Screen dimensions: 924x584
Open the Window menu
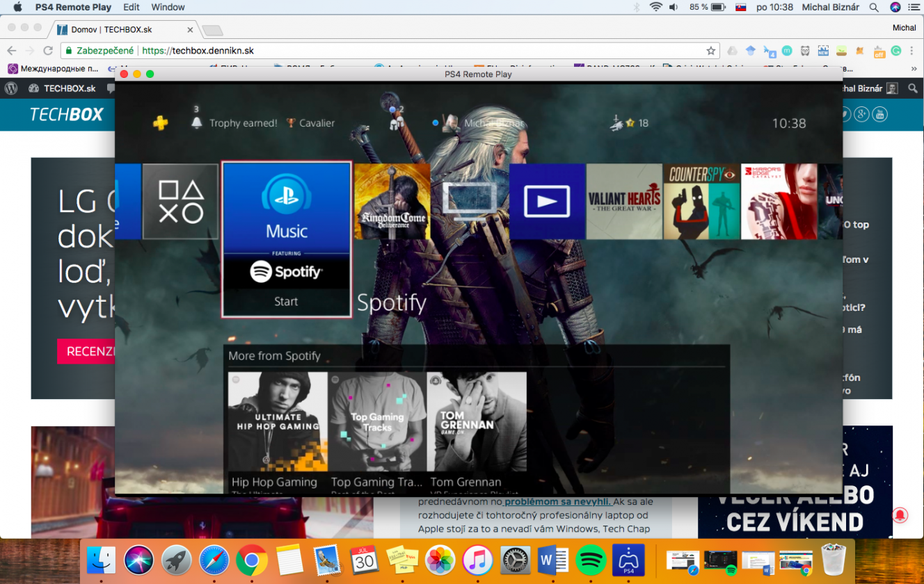click(x=168, y=7)
